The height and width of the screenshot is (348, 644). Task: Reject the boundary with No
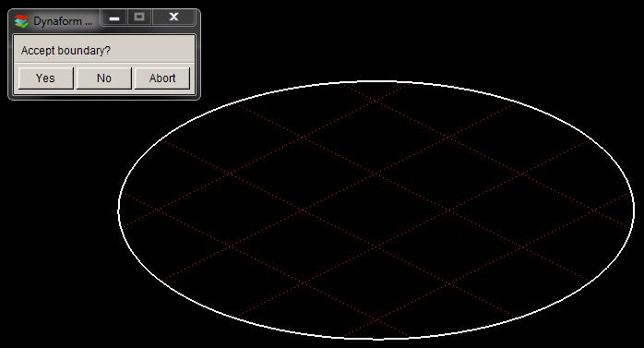[x=104, y=78]
